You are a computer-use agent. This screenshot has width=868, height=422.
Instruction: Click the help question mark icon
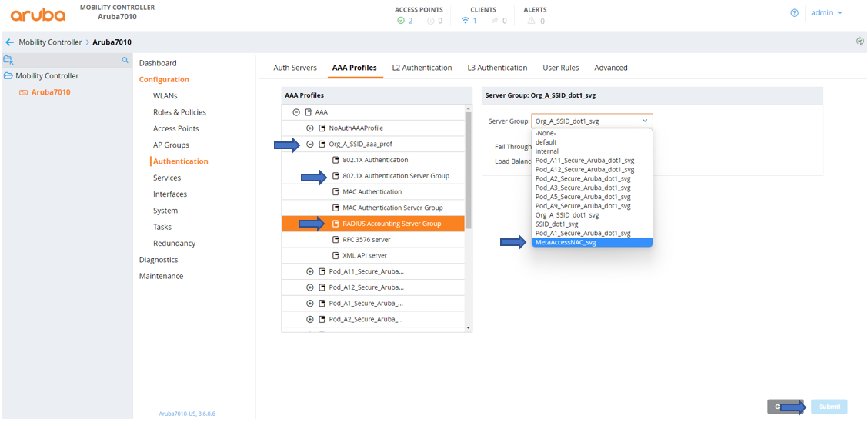click(794, 13)
